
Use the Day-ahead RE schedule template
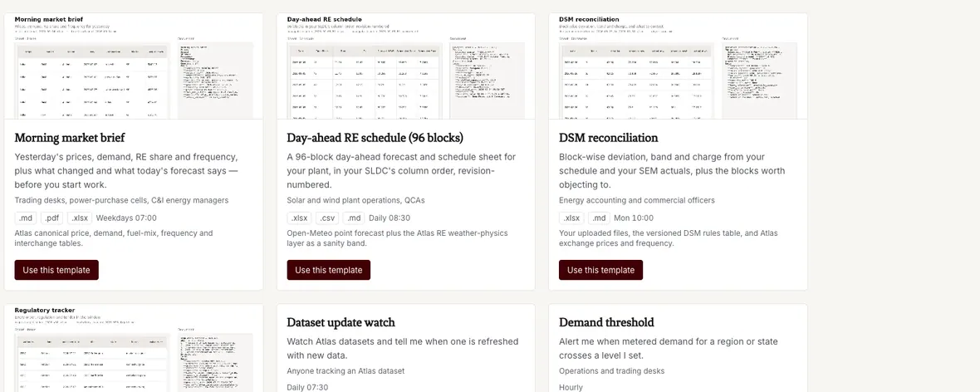click(x=329, y=270)
